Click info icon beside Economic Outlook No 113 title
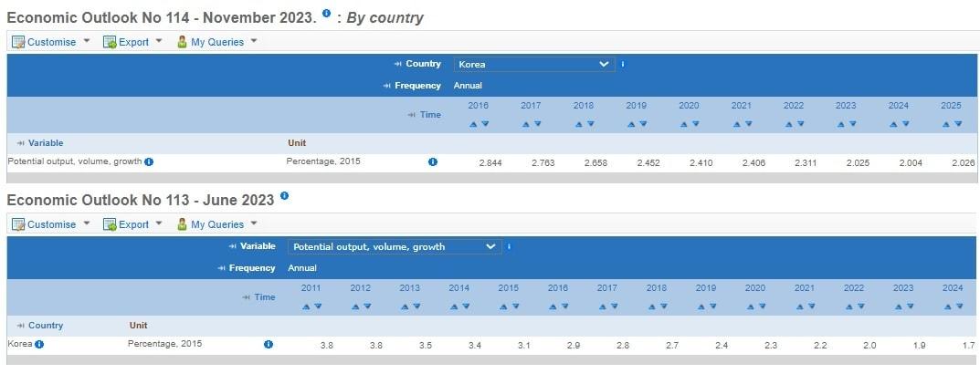The width and height of the screenshot is (980, 374). (284, 195)
